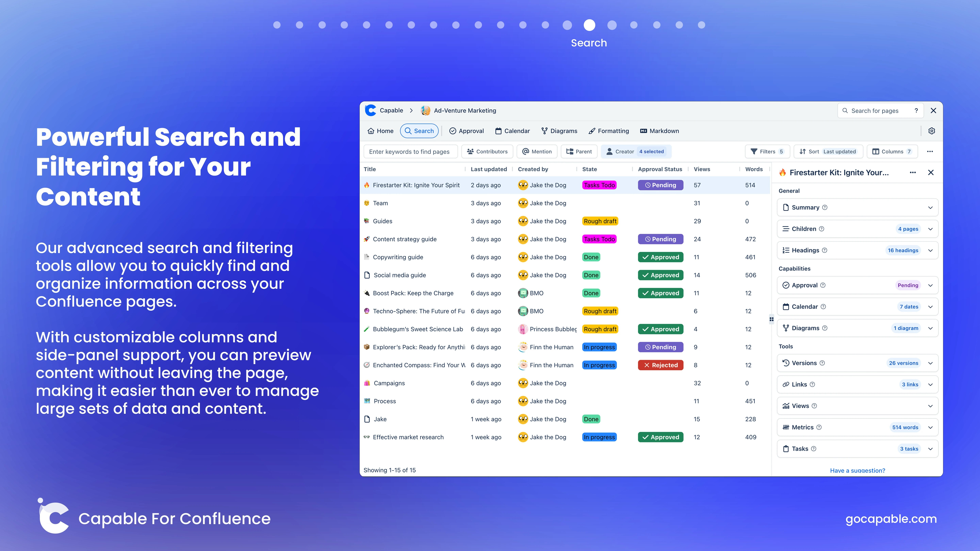Open side panel more options ellipsis
Viewport: 980px width, 551px height.
(913, 173)
